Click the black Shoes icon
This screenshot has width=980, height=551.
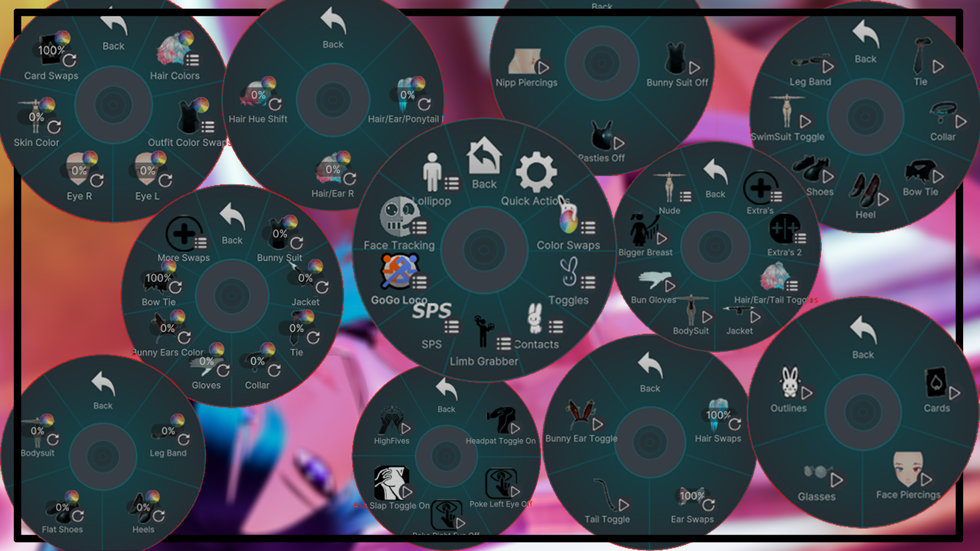[x=811, y=169]
